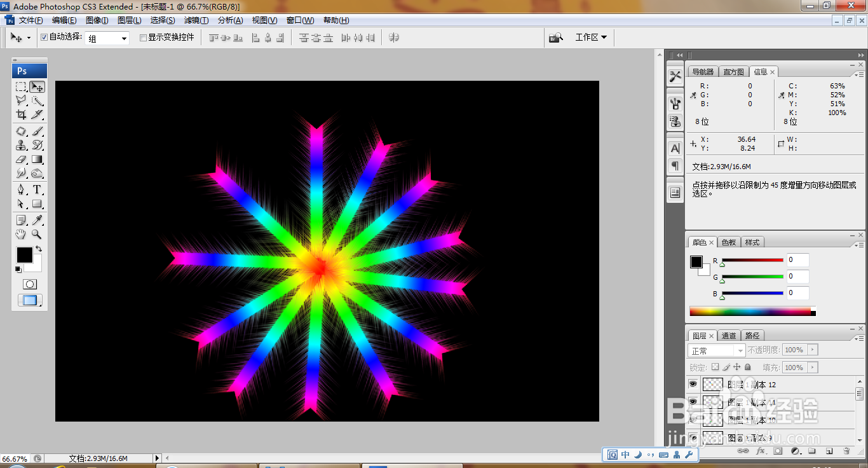The image size is (868, 468).
Task: Select the Eyedropper tool
Action: [x=37, y=220]
